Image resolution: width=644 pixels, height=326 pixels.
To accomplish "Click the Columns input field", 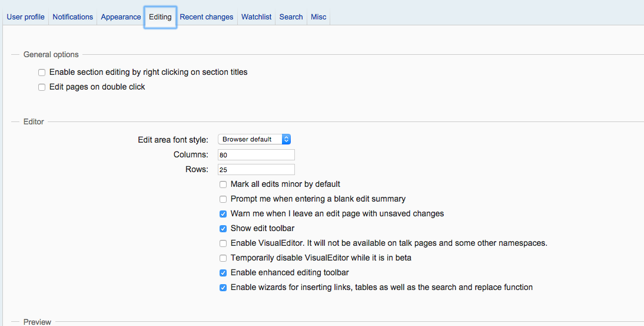I will tap(256, 155).
